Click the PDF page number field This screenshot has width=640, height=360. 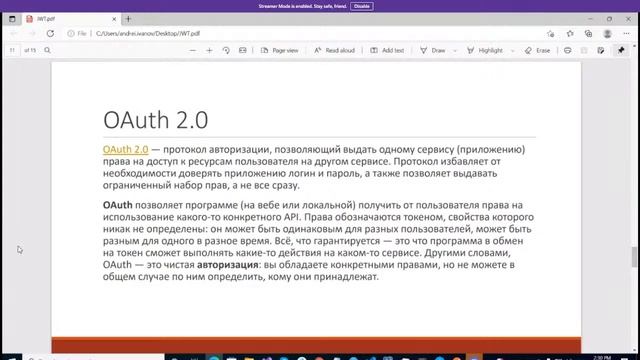[x=12, y=50]
